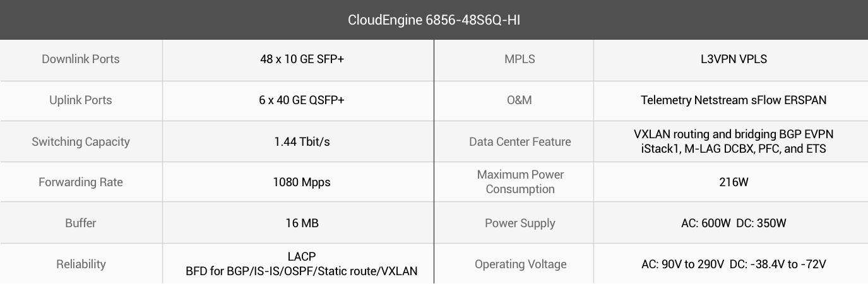Image resolution: width=868 pixels, height=284 pixels.
Task: Click the 216W power consumption value
Action: (x=734, y=182)
